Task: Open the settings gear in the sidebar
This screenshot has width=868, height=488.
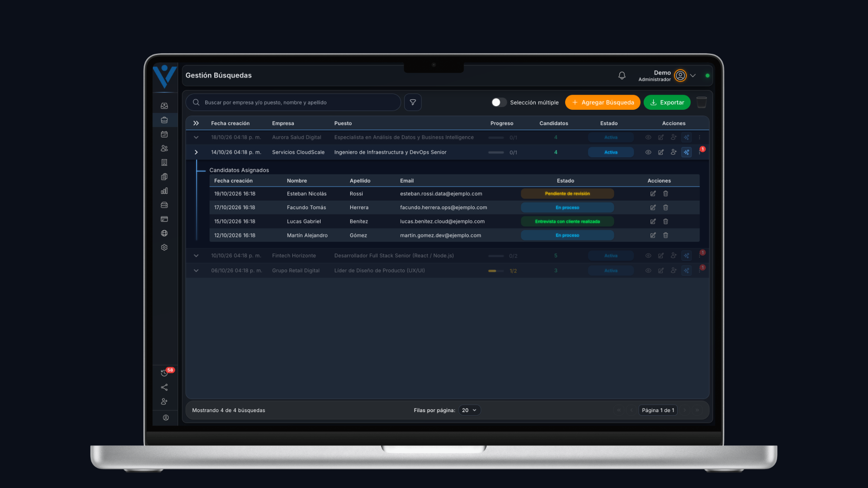Action: [x=164, y=247]
